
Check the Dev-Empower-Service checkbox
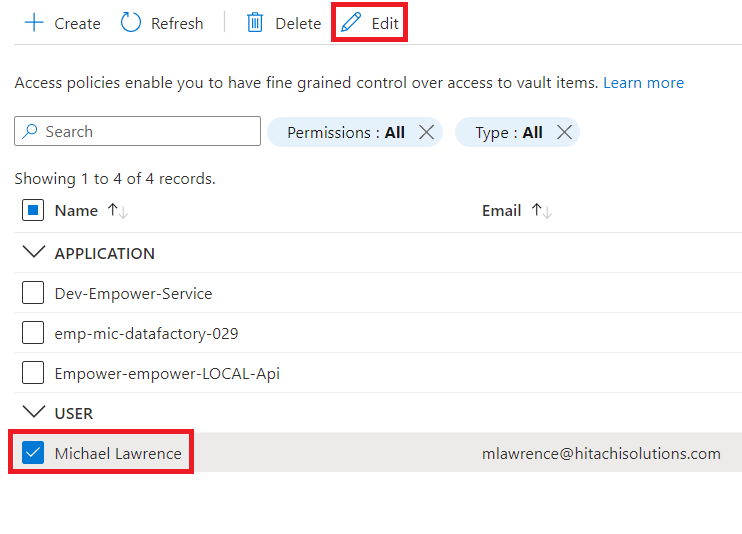point(33,293)
